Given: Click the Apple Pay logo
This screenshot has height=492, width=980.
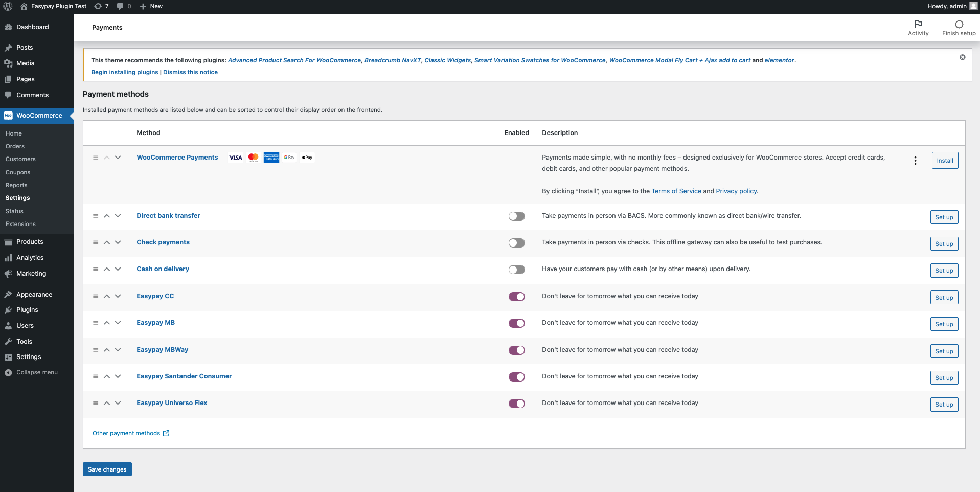Looking at the screenshot, I should tap(307, 158).
